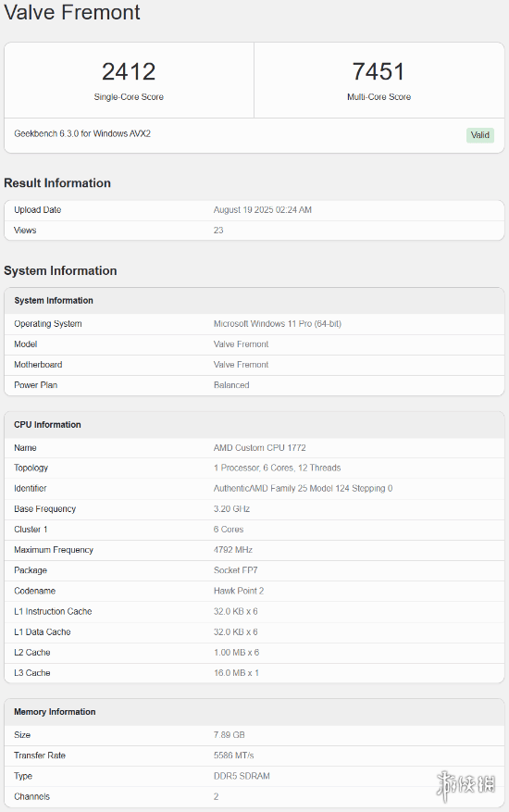The image size is (509, 812).
Task: Click the Views row showing 23
Action: tap(254, 231)
